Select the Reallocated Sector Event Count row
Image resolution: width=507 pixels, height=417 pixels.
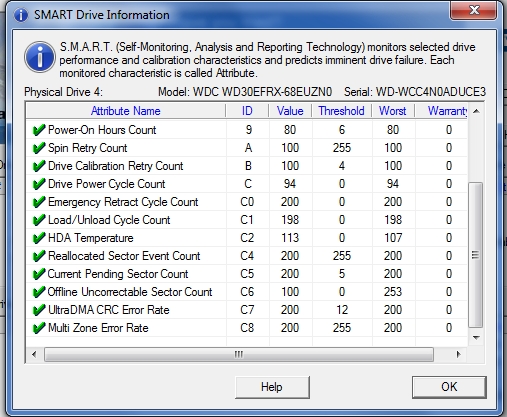coord(247,256)
